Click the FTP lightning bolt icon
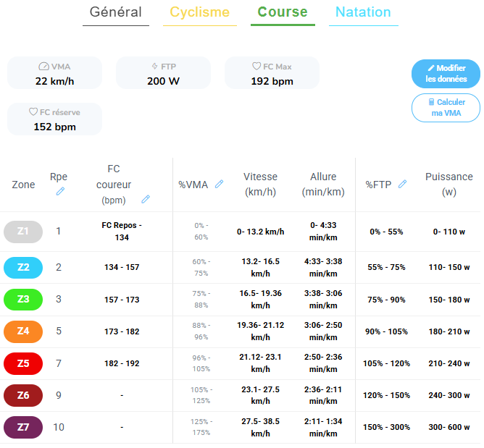This screenshot has width=484, height=448. (x=154, y=66)
